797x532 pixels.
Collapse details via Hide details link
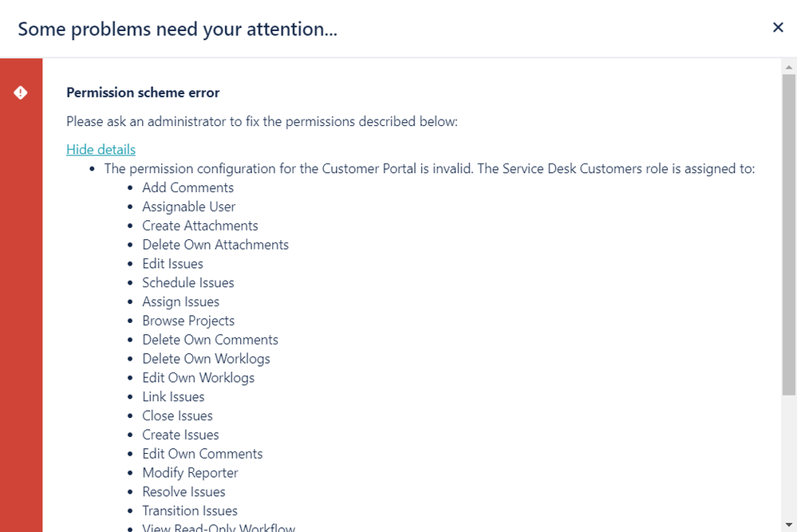(101, 149)
